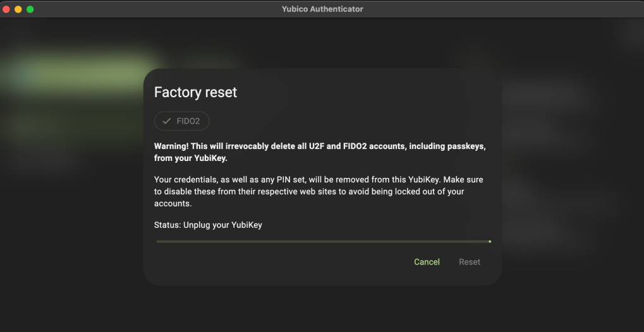Minimize the window with the yellow button
This screenshot has height=332, width=644.
click(18, 9)
